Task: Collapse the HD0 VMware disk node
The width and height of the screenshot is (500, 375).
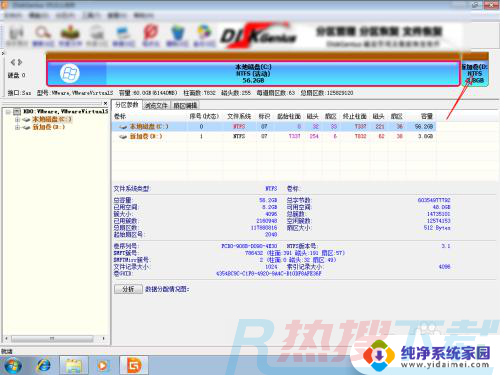Action: [8, 112]
